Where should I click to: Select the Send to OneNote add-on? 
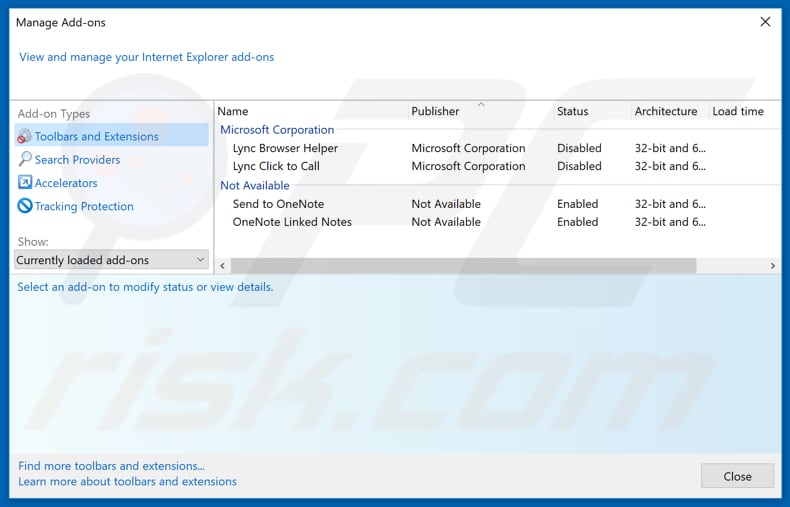tap(278, 204)
